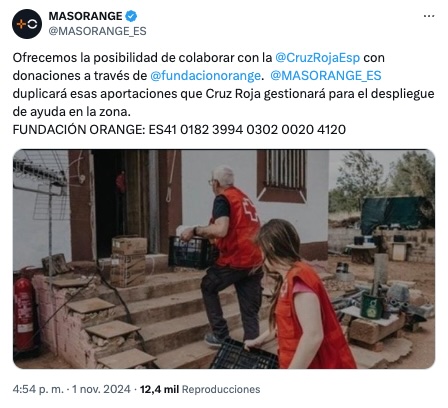Click the MASORANGE display name
This screenshot has width=448, height=408.
[x=85, y=16]
